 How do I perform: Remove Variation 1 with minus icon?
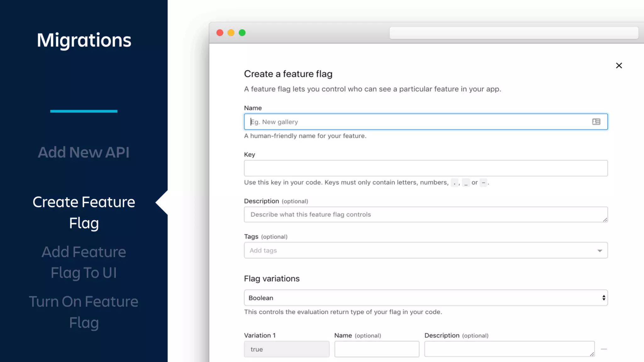pos(604,349)
